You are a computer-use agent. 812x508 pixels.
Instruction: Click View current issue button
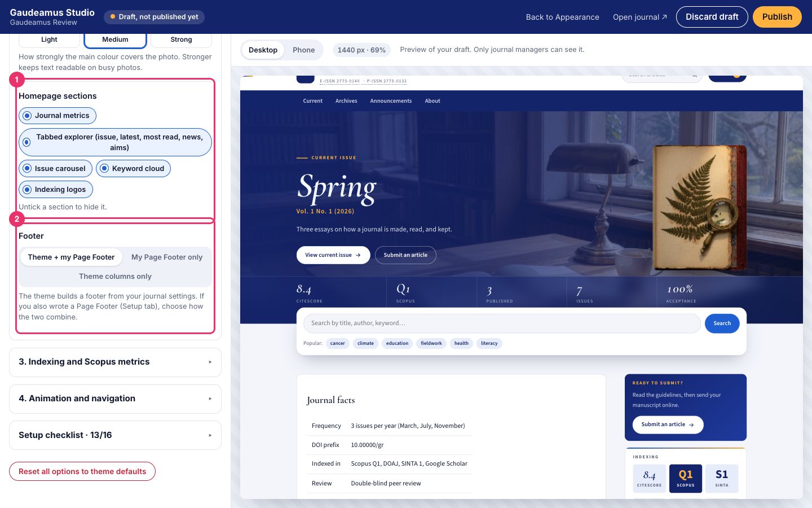click(x=333, y=255)
